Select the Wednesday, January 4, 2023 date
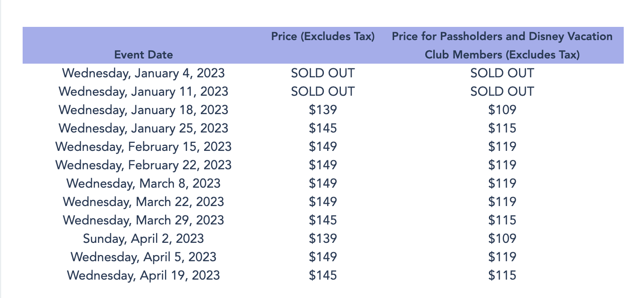 pyautogui.click(x=143, y=73)
